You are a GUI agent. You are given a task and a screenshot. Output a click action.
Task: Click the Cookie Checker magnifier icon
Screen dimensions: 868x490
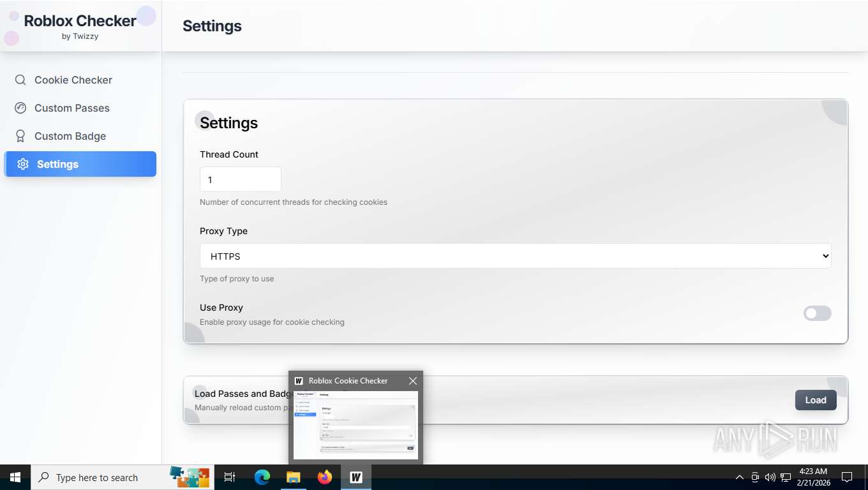coord(20,80)
